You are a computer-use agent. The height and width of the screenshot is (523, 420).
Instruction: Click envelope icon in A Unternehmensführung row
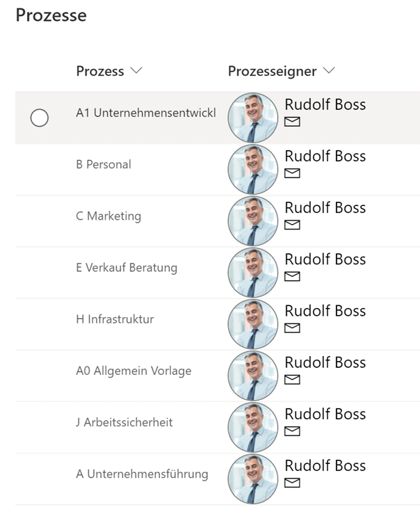click(x=292, y=483)
